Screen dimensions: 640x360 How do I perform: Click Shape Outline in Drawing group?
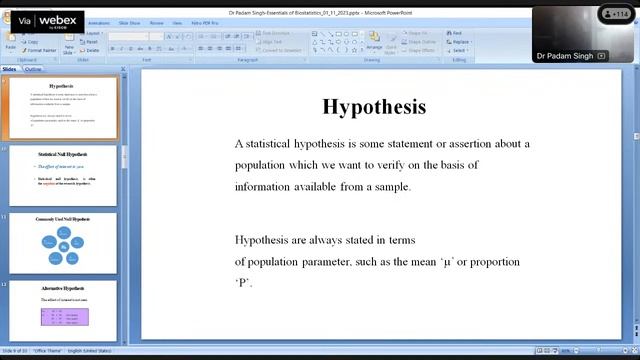[419, 42]
